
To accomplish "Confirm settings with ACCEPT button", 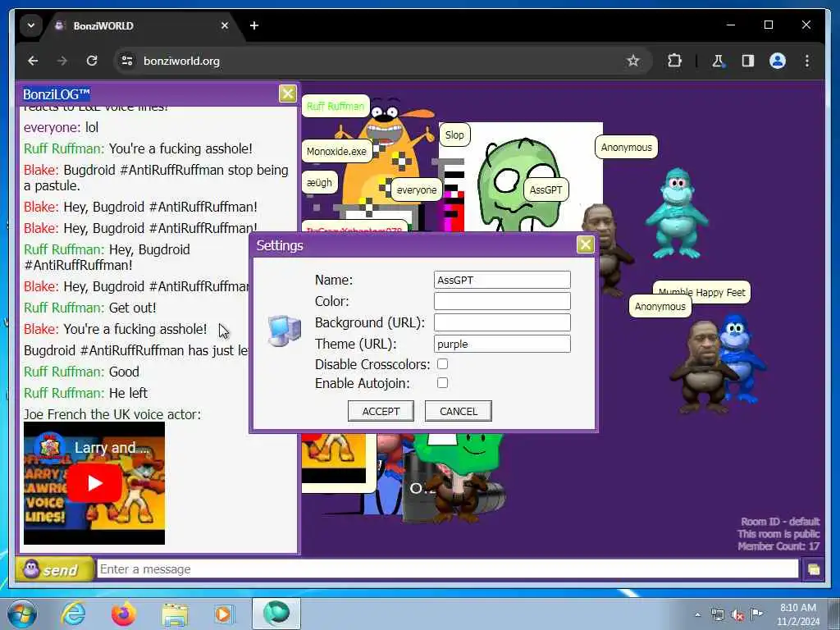I will [x=381, y=411].
